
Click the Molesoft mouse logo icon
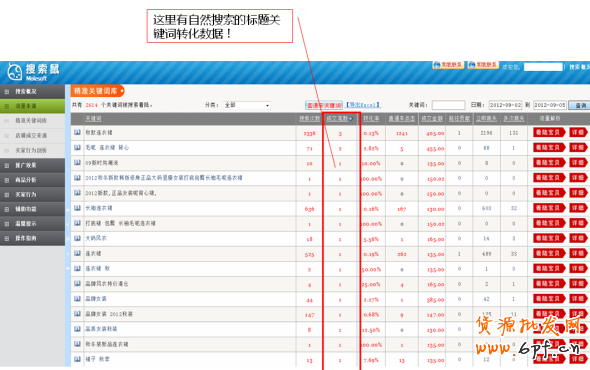pos(15,72)
